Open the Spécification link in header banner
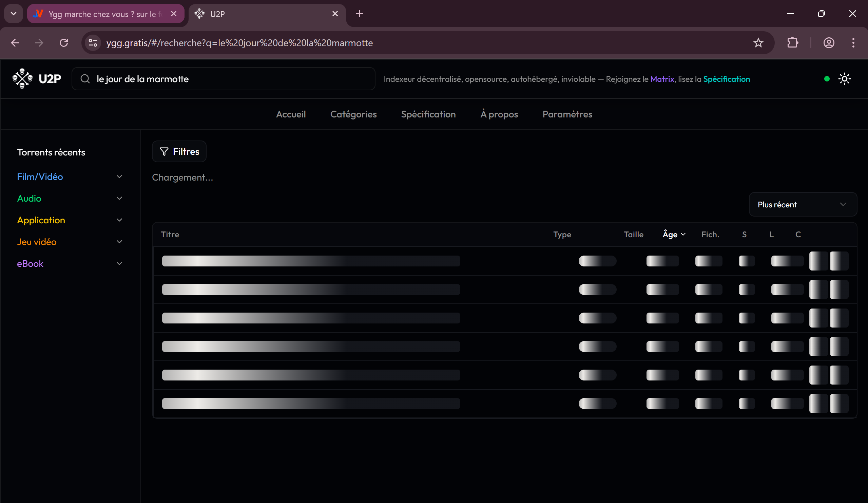 [x=726, y=79]
